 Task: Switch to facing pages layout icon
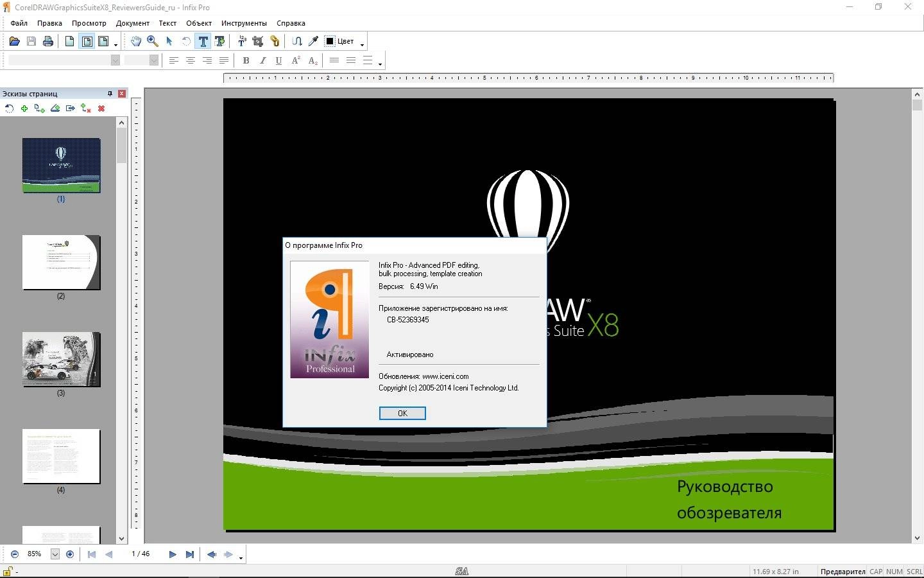point(103,41)
